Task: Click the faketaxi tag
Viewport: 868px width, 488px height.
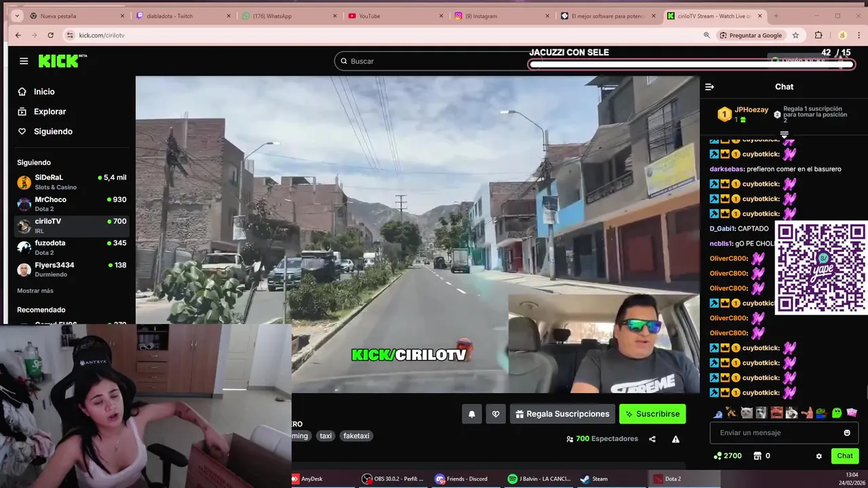Action: 356,436
